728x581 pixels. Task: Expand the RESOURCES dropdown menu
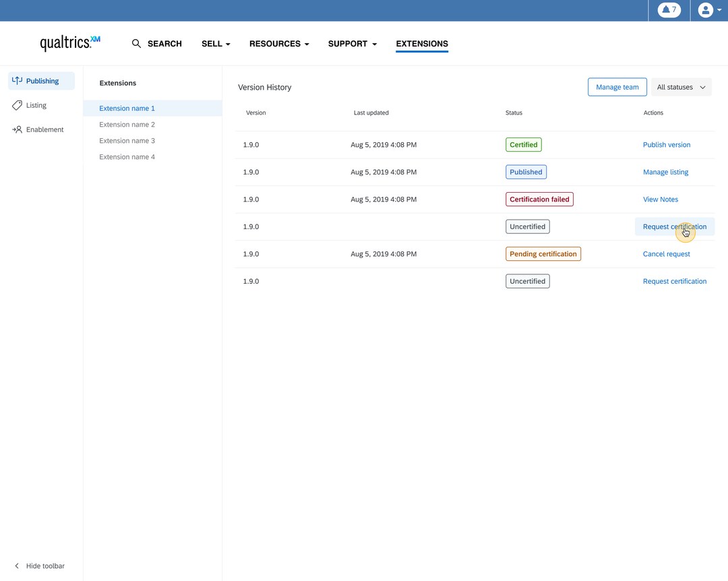click(x=279, y=44)
